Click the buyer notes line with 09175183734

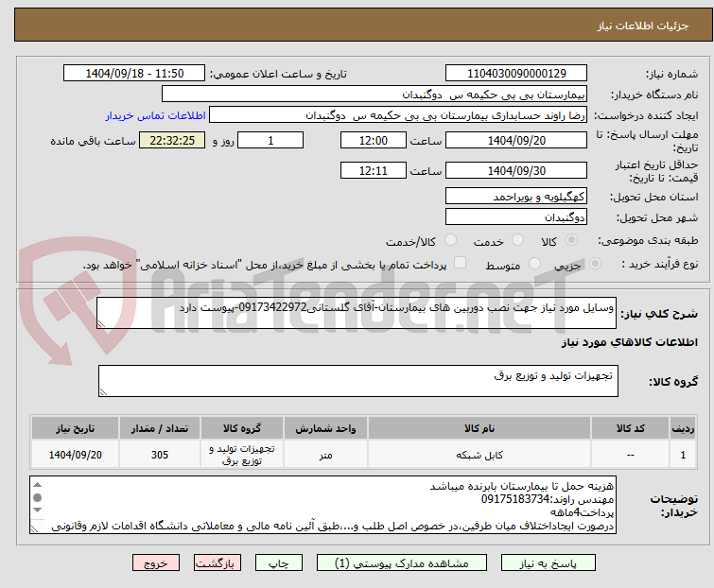548,499
